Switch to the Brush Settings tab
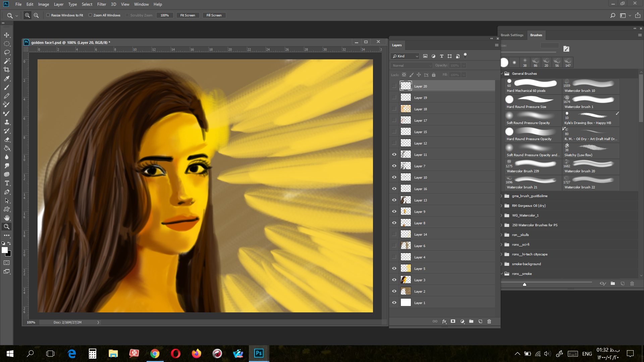Screen dimensions: 644x362 coord(512,35)
